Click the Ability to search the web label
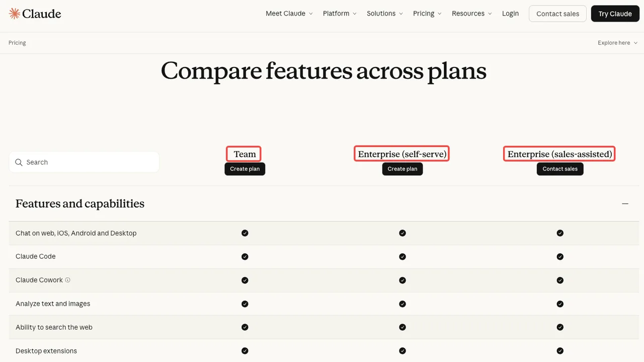 54,327
